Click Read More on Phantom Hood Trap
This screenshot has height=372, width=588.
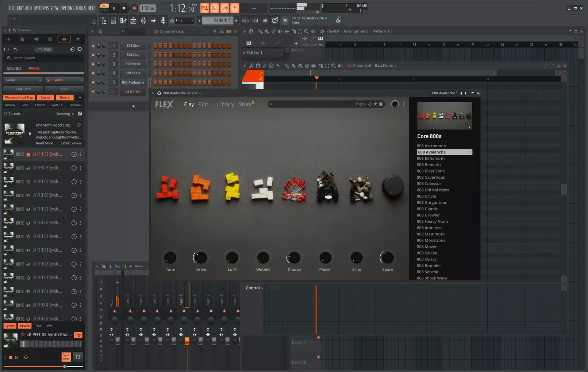(44, 143)
